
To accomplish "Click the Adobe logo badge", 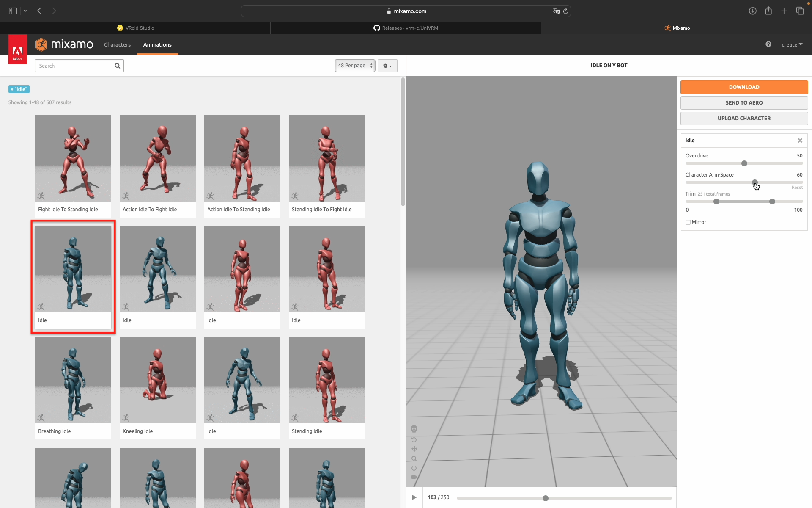I will pos(18,49).
